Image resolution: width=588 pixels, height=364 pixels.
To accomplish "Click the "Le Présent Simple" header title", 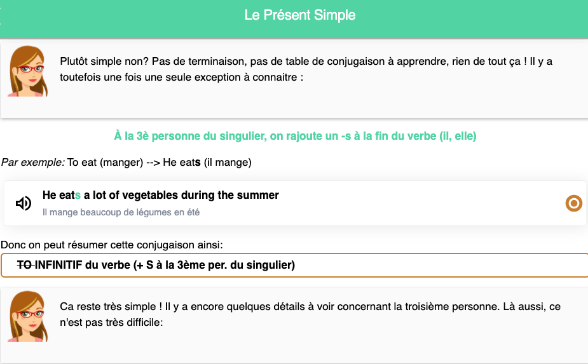I will pyautogui.click(x=300, y=15).
